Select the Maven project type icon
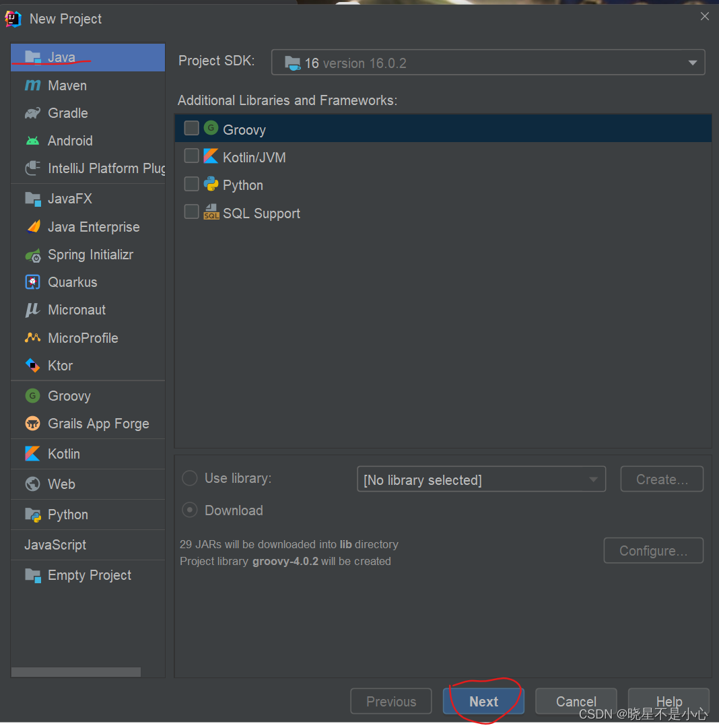This screenshot has width=719, height=728. 32,86
